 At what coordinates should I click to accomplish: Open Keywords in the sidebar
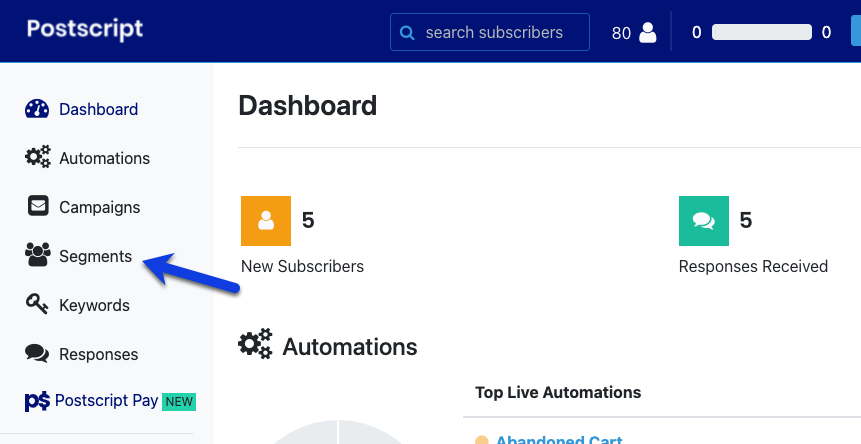pyautogui.click(x=94, y=305)
